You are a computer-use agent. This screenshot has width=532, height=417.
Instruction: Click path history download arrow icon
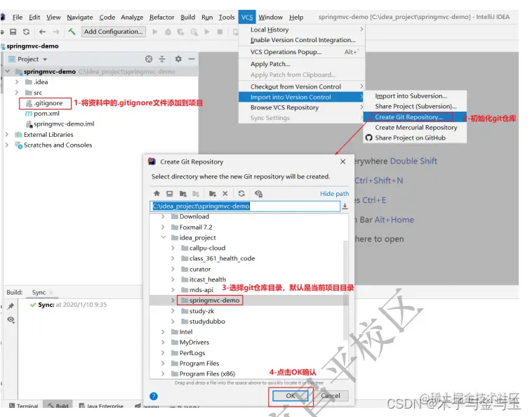[345, 206]
